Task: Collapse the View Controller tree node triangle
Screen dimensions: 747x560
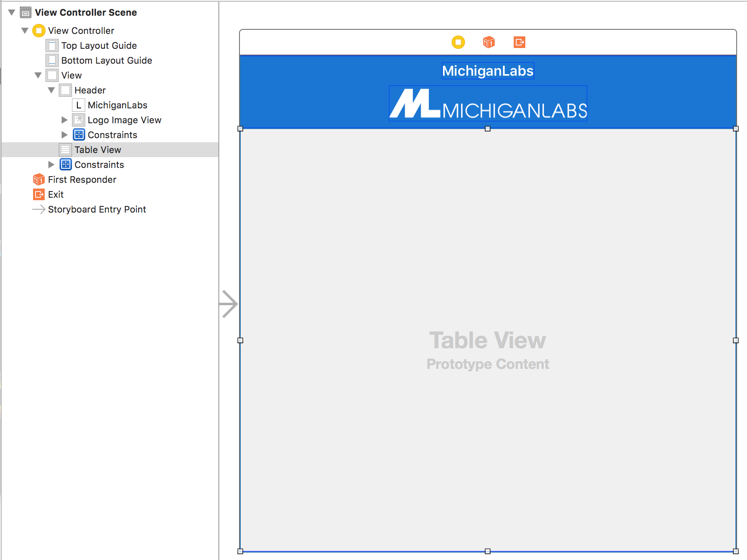Action: (x=25, y=31)
